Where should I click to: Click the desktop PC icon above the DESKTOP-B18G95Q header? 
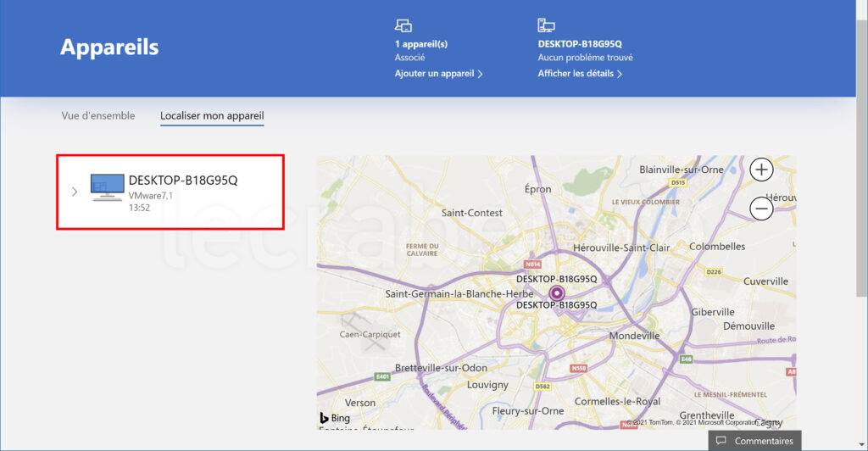[546, 25]
